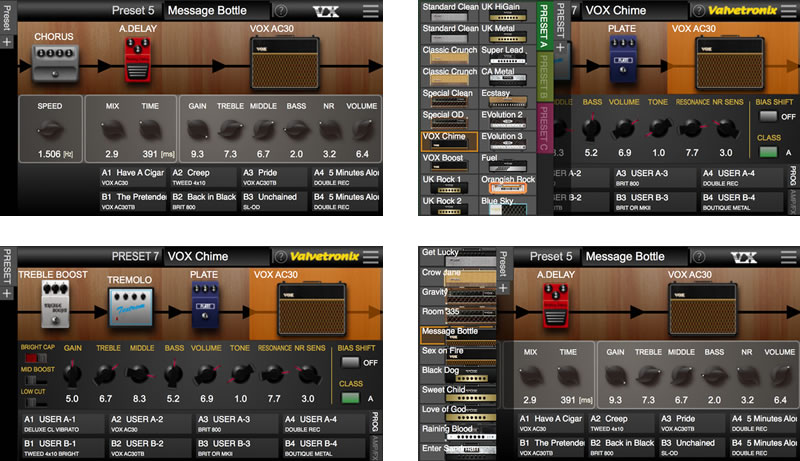The image size is (800, 461).
Task: Select the Plate reverb pedal next to Tremolo
Action: pos(205,305)
